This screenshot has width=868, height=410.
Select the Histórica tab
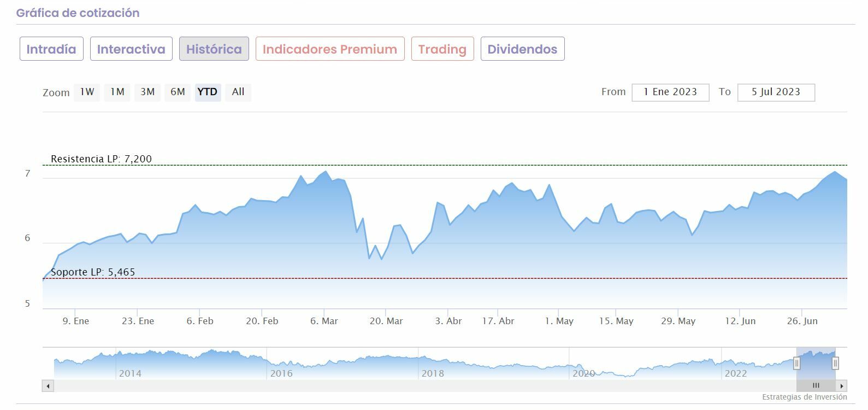point(214,49)
